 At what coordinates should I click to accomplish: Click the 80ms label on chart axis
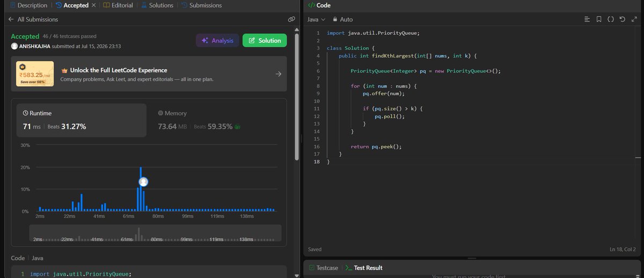[x=158, y=216]
